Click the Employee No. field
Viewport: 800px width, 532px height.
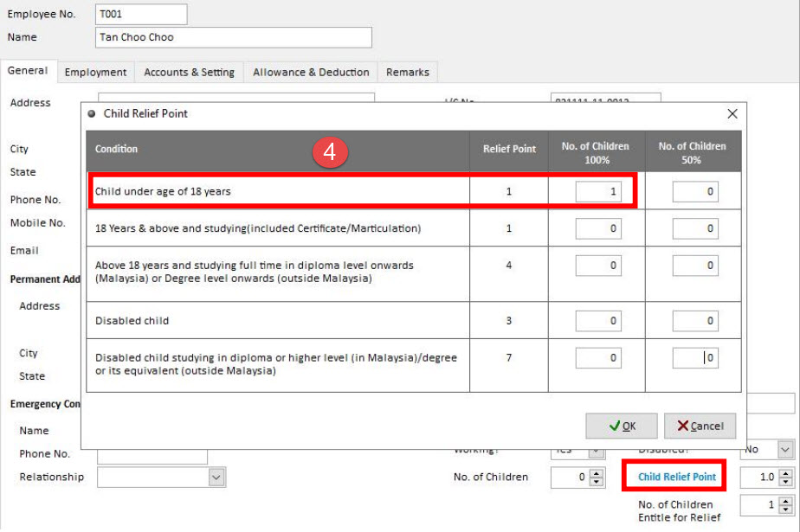tap(141, 15)
